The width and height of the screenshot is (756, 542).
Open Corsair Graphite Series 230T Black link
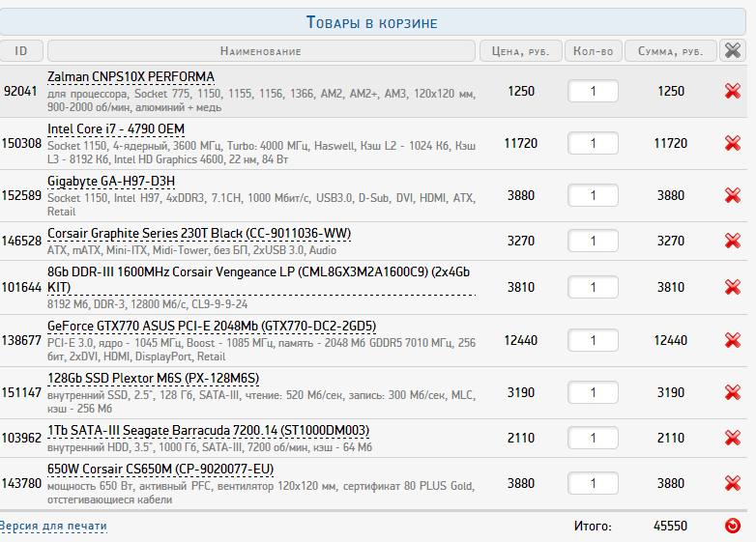pyautogui.click(x=199, y=234)
